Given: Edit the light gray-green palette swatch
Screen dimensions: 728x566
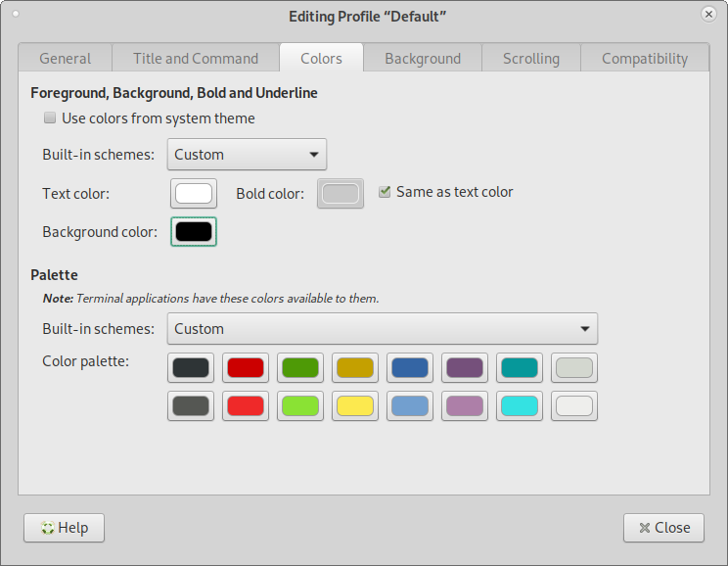Looking at the screenshot, I should pyautogui.click(x=574, y=367).
